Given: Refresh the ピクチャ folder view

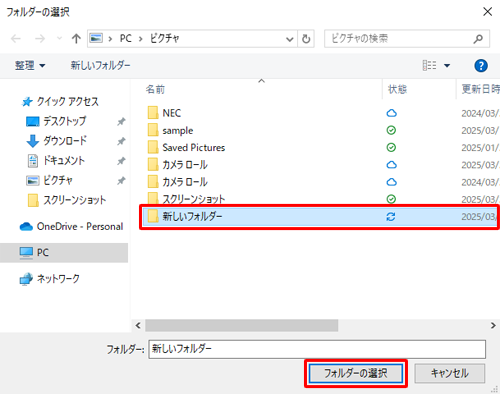Looking at the screenshot, I should (x=306, y=39).
